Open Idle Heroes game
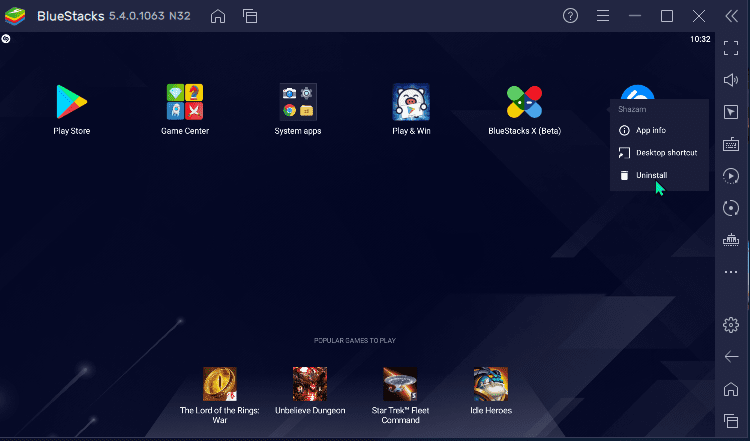The width and height of the screenshot is (750, 441). [x=491, y=384]
